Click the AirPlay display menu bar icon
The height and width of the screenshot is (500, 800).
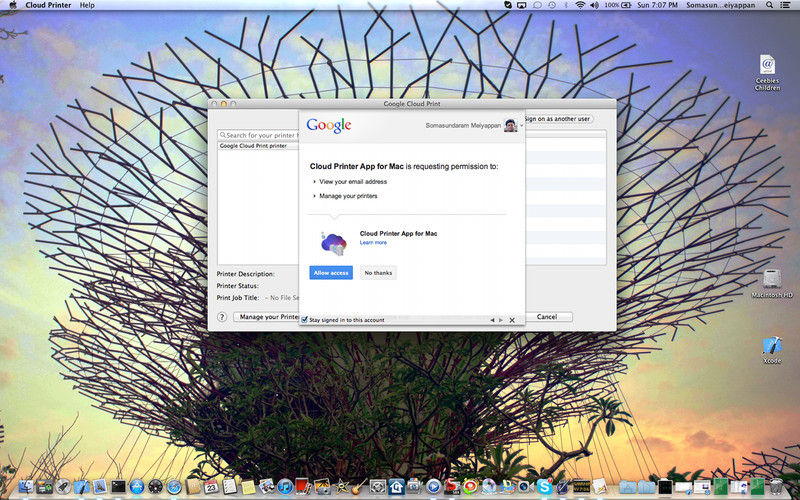point(521,5)
